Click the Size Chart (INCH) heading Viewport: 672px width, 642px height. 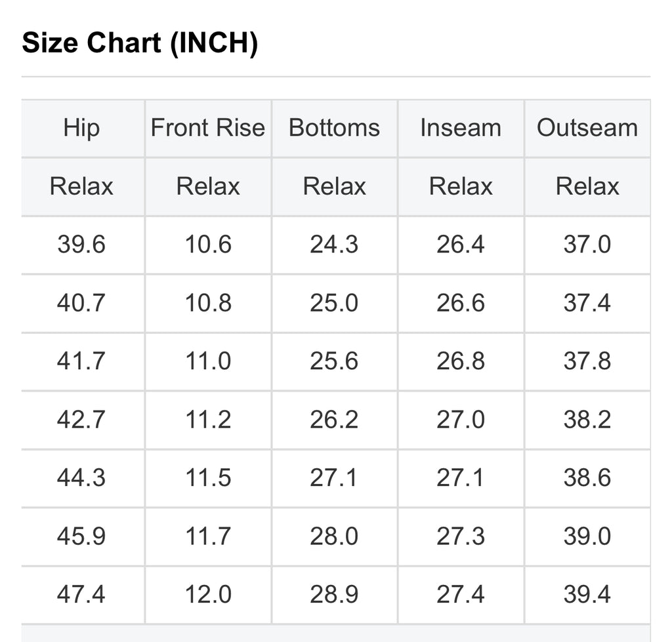tap(140, 44)
